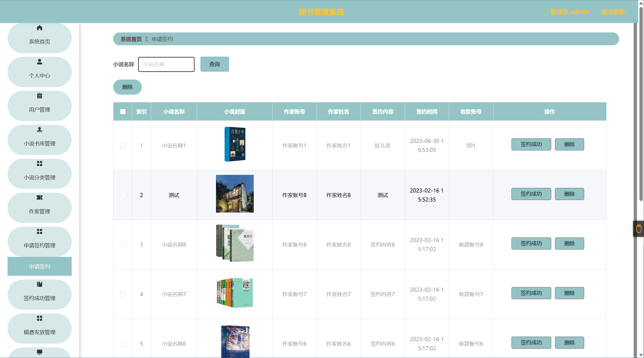The width and height of the screenshot is (644, 358).
Task: Check the row checkbox for 小说名称1
Action: coord(123,145)
